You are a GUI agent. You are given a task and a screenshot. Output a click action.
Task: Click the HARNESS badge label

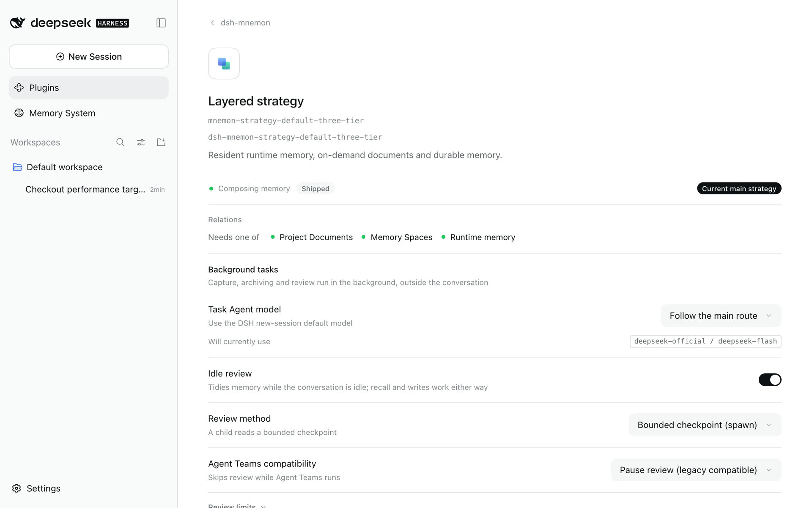(112, 23)
